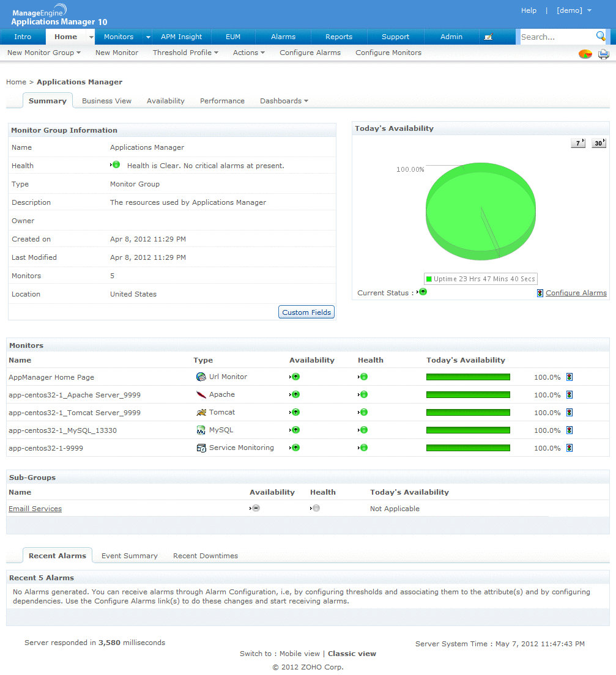Open the Alarms tab
This screenshot has height=675, width=616.
283,37
